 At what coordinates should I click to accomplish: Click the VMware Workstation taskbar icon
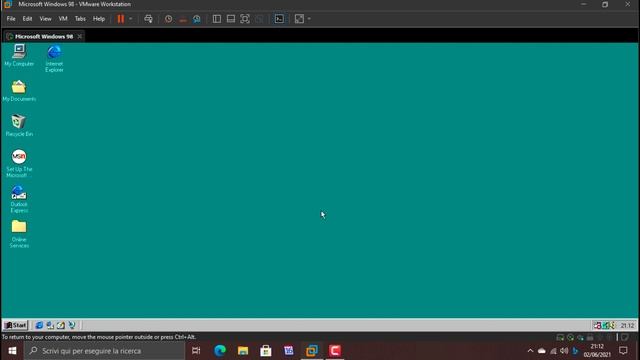(x=312, y=351)
